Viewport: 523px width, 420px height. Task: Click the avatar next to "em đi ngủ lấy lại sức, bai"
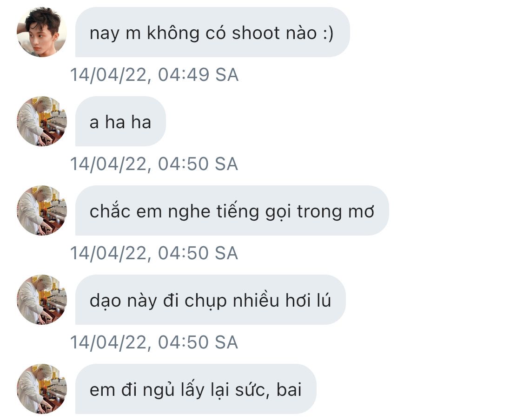click(42, 389)
